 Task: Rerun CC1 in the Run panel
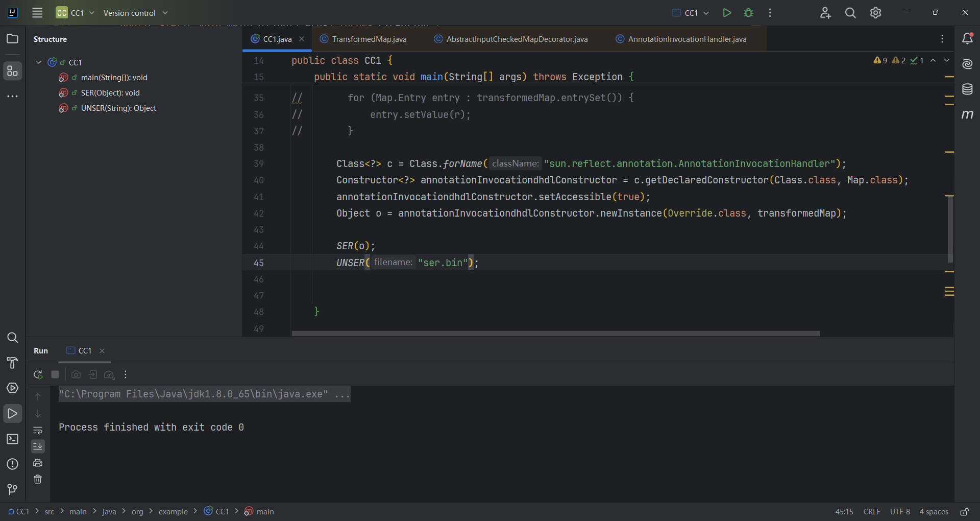(x=38, y=374)
